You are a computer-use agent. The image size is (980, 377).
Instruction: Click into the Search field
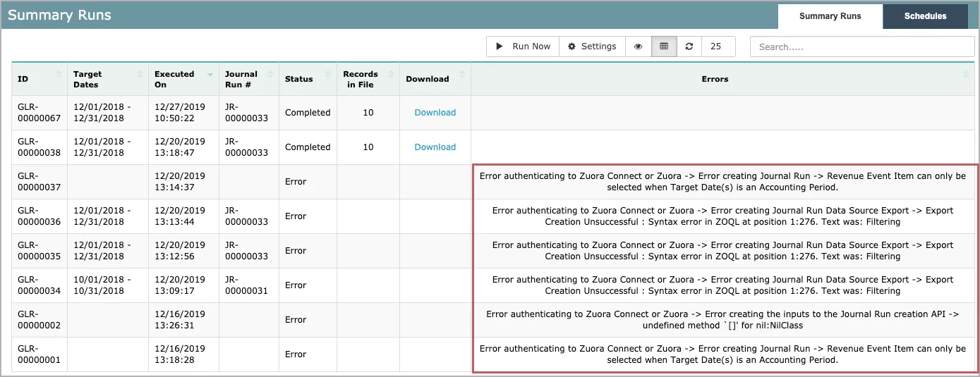pos(862,47)
